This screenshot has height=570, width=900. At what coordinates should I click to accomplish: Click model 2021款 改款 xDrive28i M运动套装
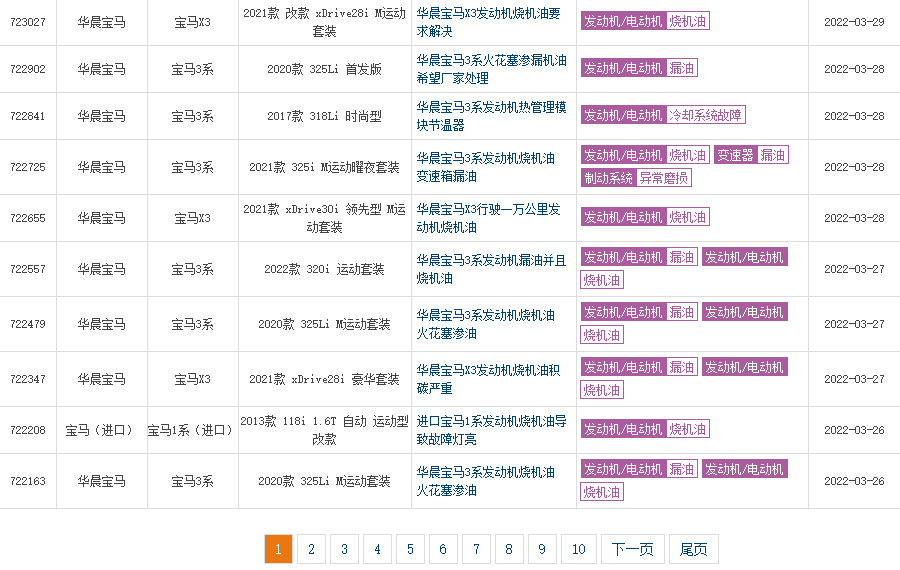click(x=324, y=22)
